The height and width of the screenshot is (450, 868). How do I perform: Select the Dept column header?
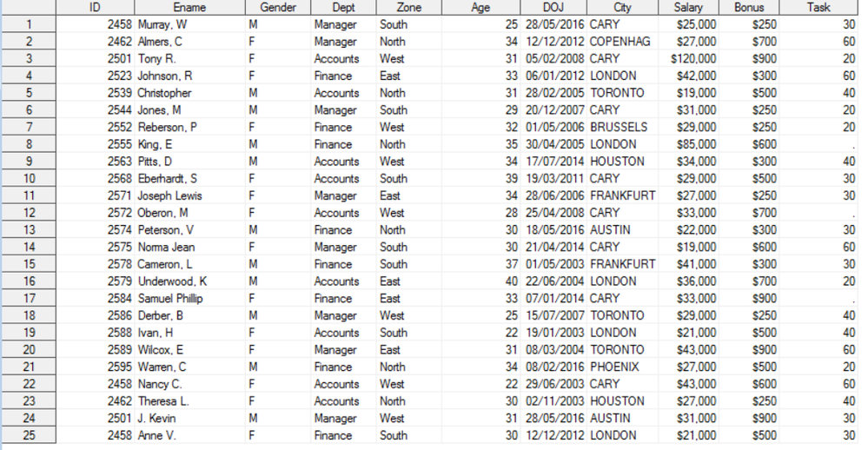click(x=342, y=8)
